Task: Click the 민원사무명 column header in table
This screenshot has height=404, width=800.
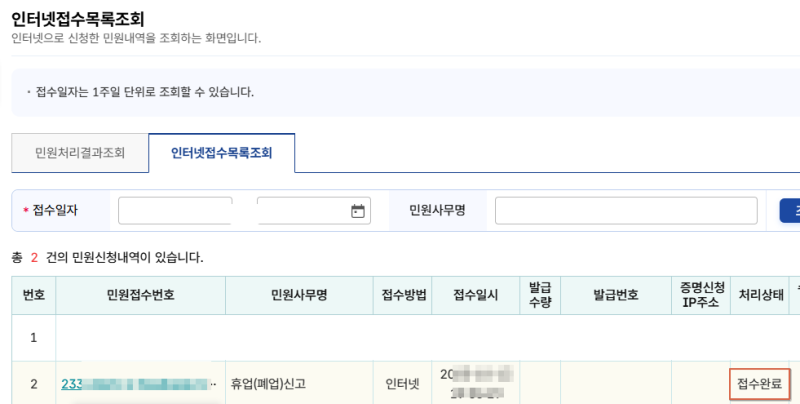Action: 299,295
